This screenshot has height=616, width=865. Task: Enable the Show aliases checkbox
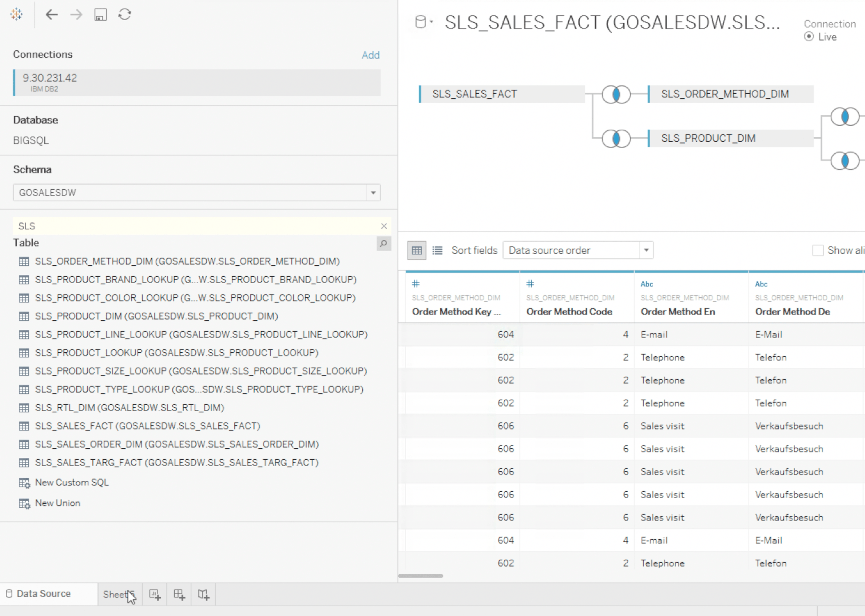coord(818,250)
